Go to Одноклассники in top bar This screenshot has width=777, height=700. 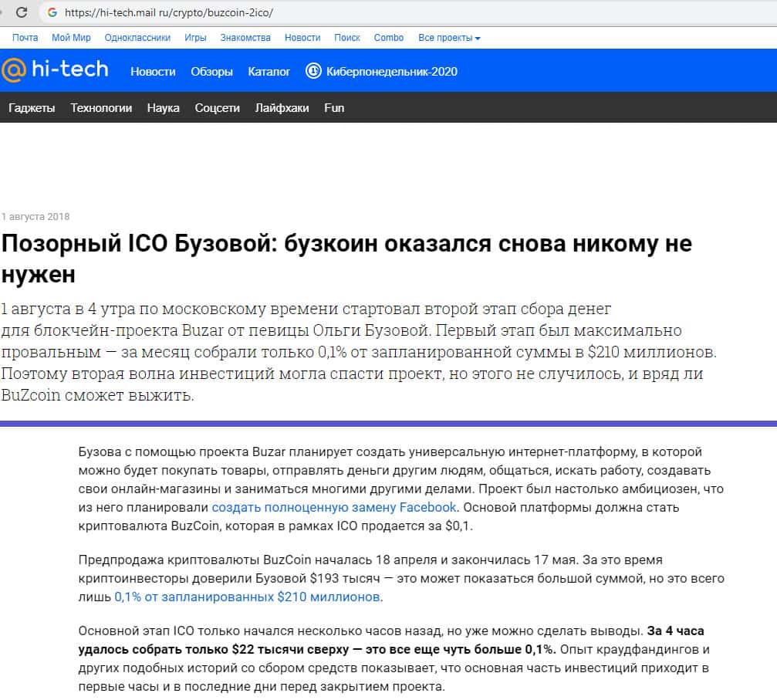tap(137, 38)
